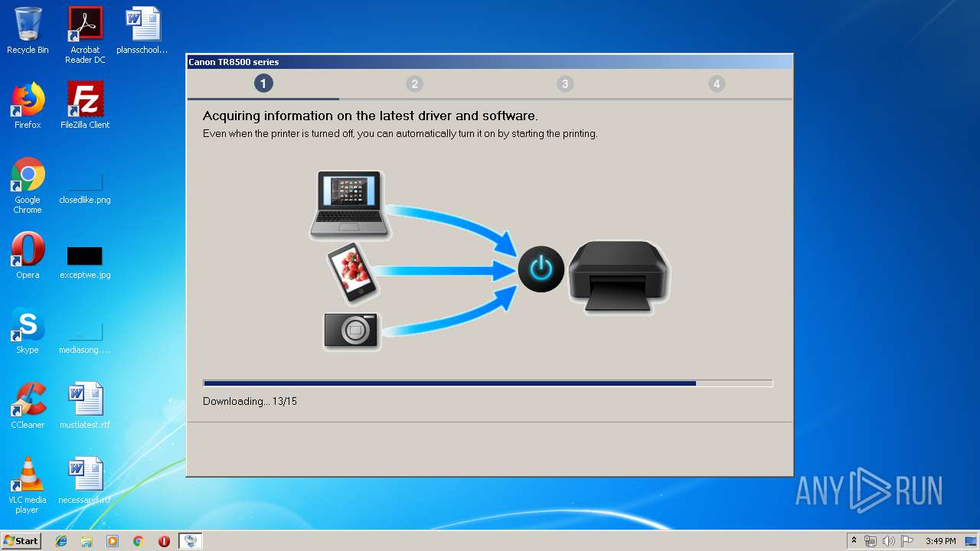Open Action Center flag icon
This screenshot has height=551, width=980.
pos(907,541)
